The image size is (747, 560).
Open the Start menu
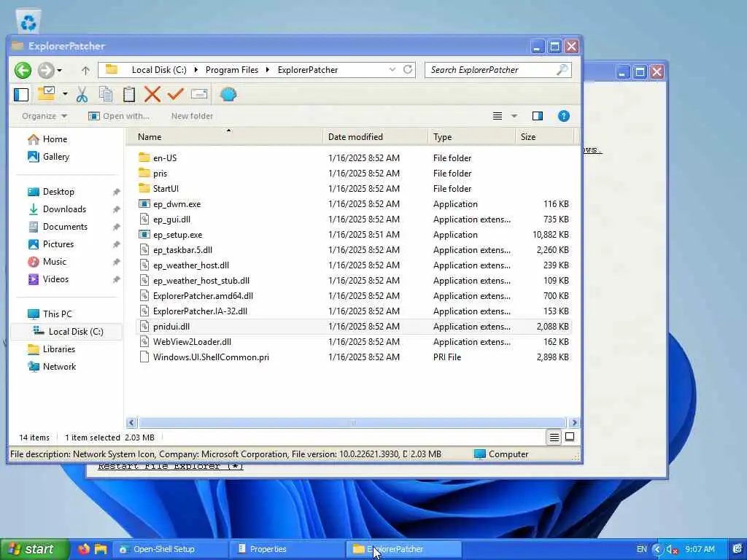34,549
